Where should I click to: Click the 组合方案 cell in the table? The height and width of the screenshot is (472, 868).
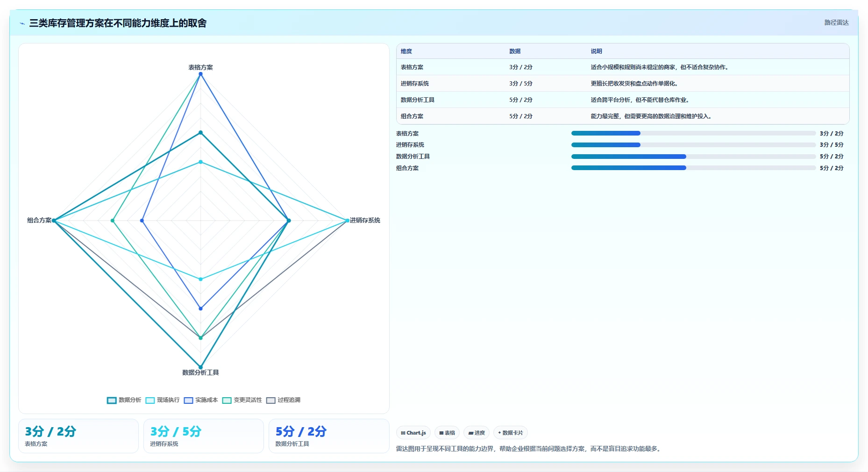[412, 116]
